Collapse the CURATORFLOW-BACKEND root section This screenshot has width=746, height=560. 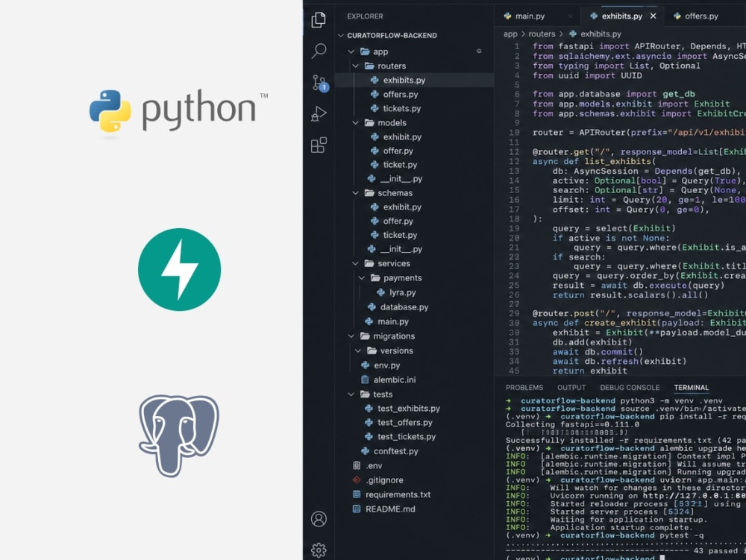click(x=341, y=36)
